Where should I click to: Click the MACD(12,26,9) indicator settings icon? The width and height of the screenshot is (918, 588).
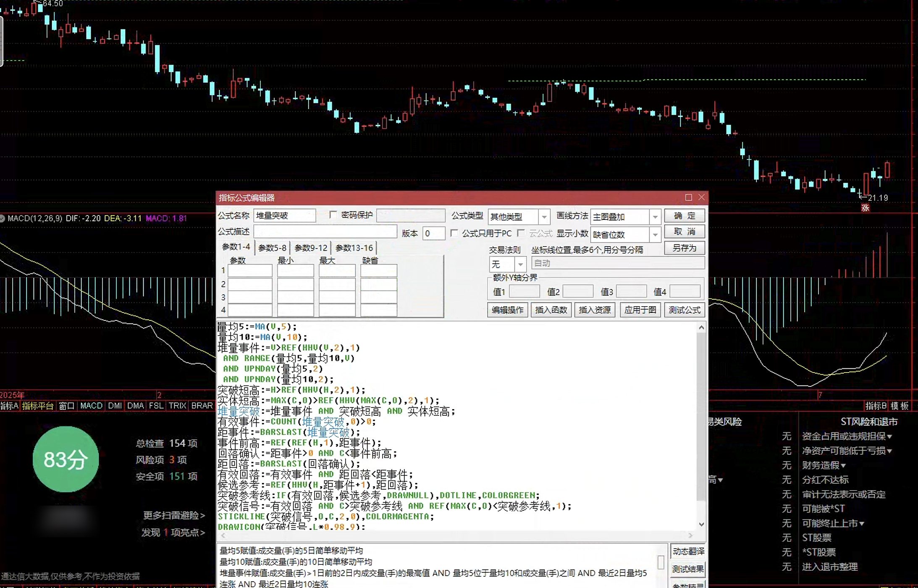[3, 218]
